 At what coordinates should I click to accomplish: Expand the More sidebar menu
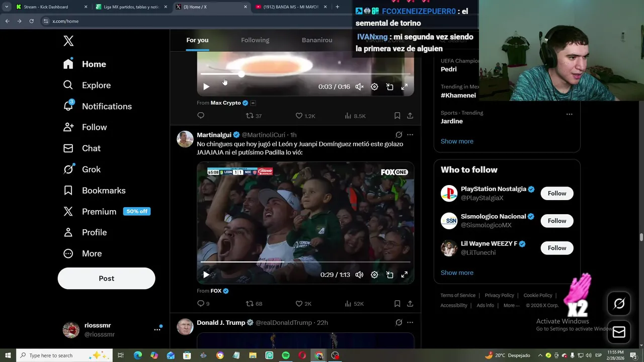point(83,253)
